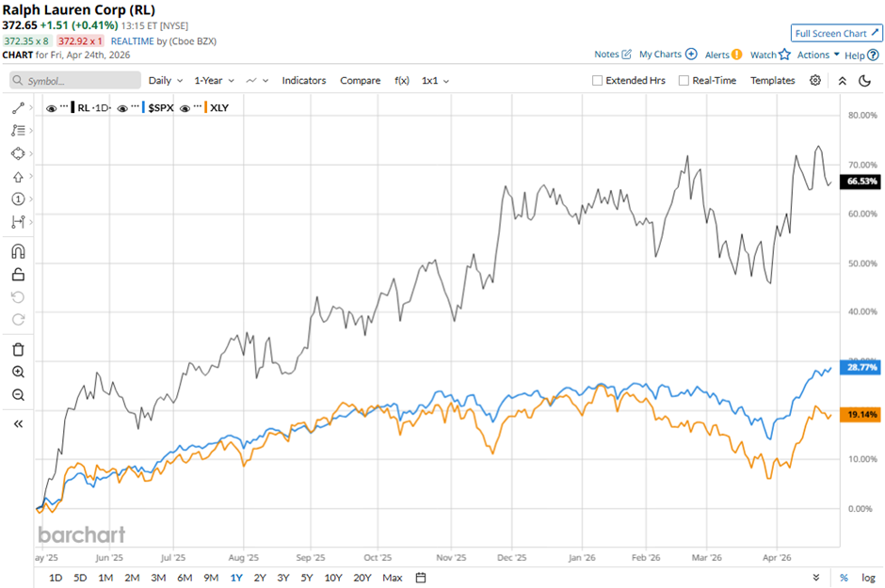885x588 pixels.
Task: Enable the Real-Time checkbox
Action: pos(684,81)
